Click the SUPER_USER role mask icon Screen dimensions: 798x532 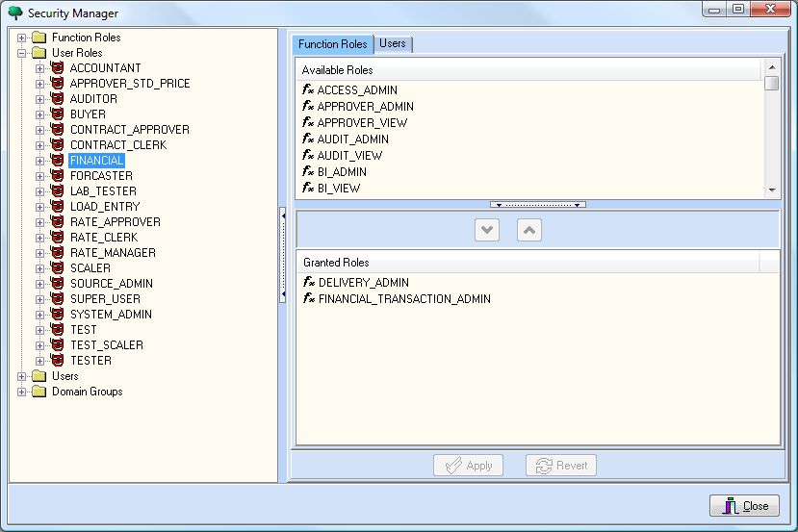tap(57, 299)
